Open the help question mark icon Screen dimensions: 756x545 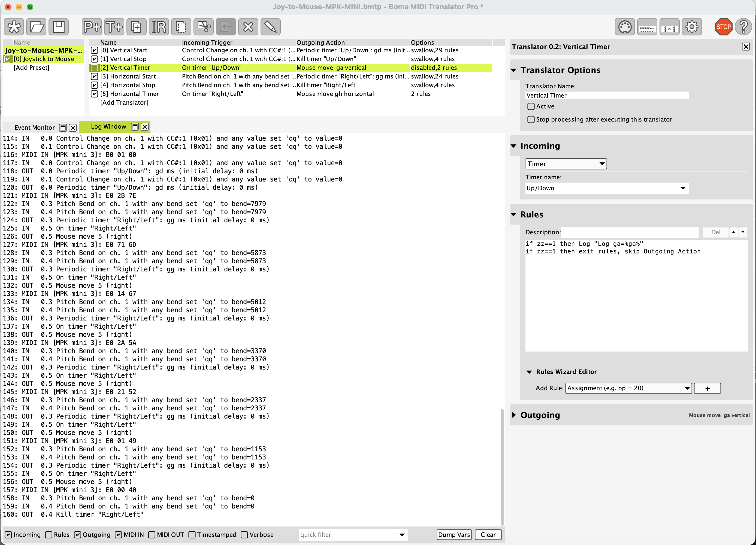pyautogui.click(x=743, y=27)
